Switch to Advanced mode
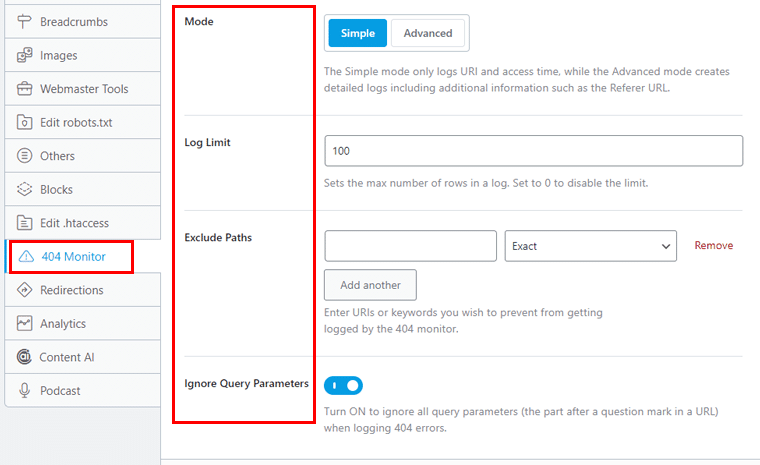The height and width of the screenshot is (465, 760). (x=427, y=33)
